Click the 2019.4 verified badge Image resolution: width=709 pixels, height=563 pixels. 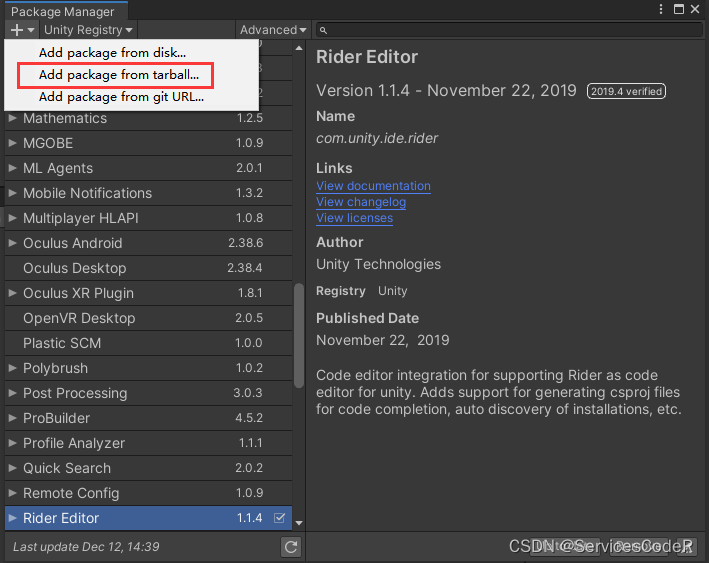626,91
